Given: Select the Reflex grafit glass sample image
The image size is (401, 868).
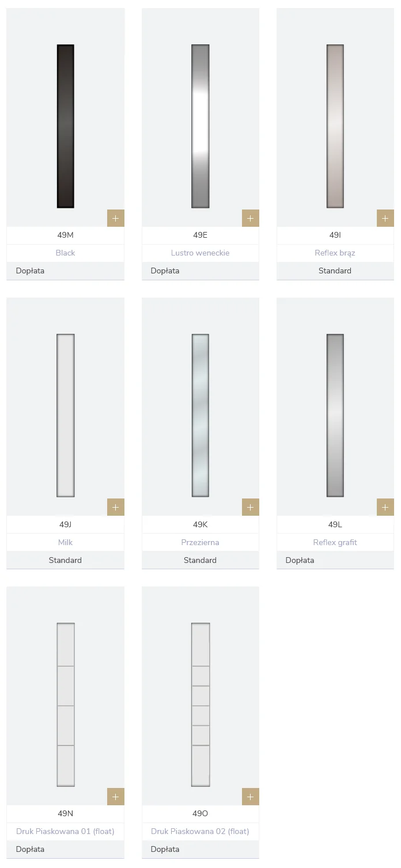Looking at the screenshot, I should (335, 415).
